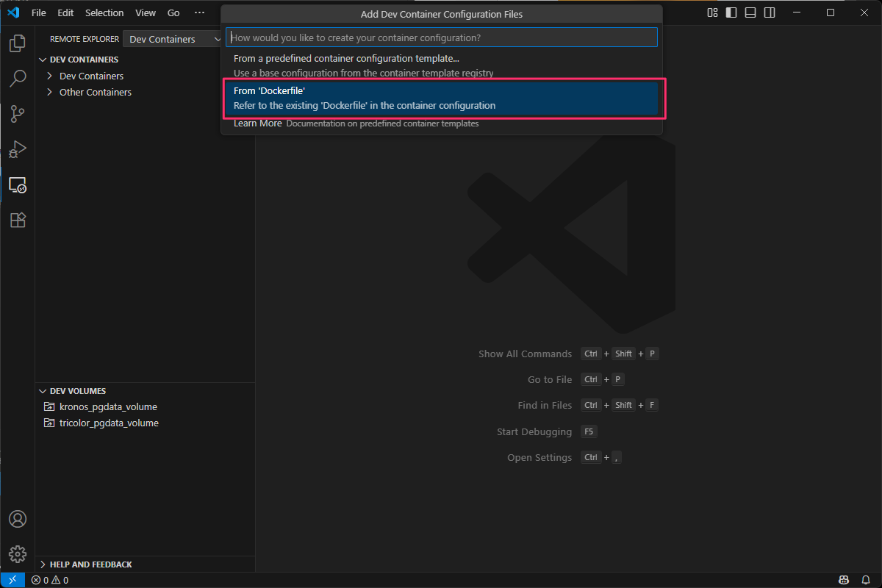Open the Manage gear icon
The image size is (882, 588).
click(x=17, y=554)
